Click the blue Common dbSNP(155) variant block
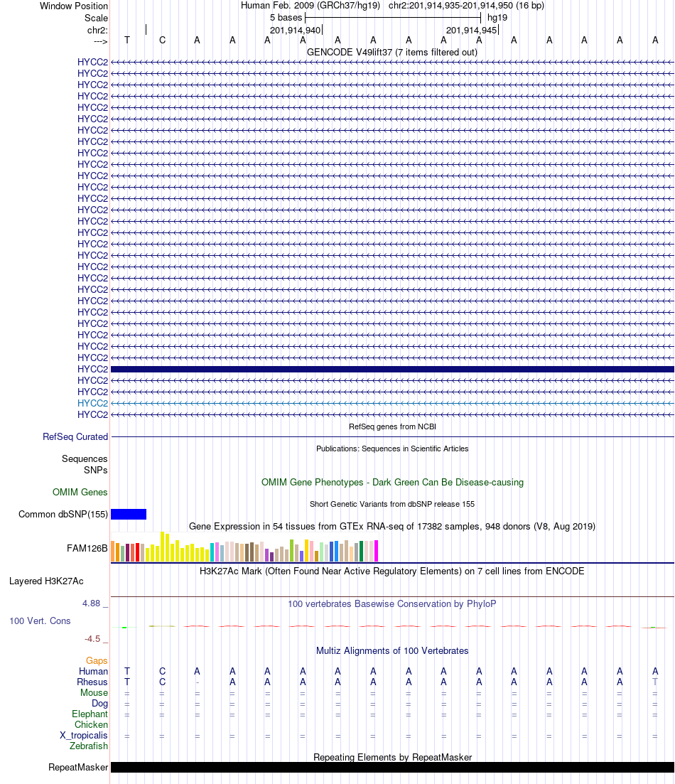The image size is (675, 784). pos(129,514)
